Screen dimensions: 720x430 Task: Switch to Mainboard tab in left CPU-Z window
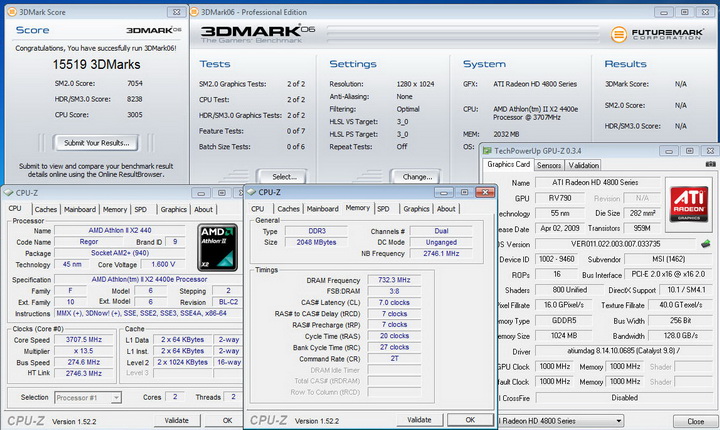[x=80, y=209]
